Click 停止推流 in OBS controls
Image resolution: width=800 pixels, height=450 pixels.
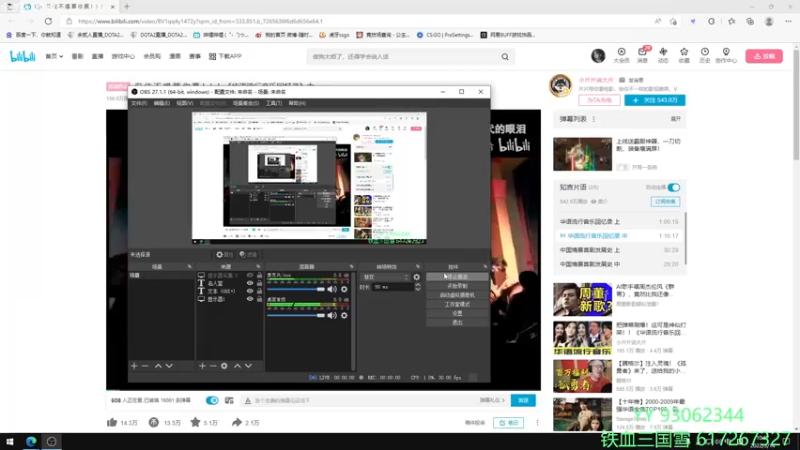[x=457, y=277]
